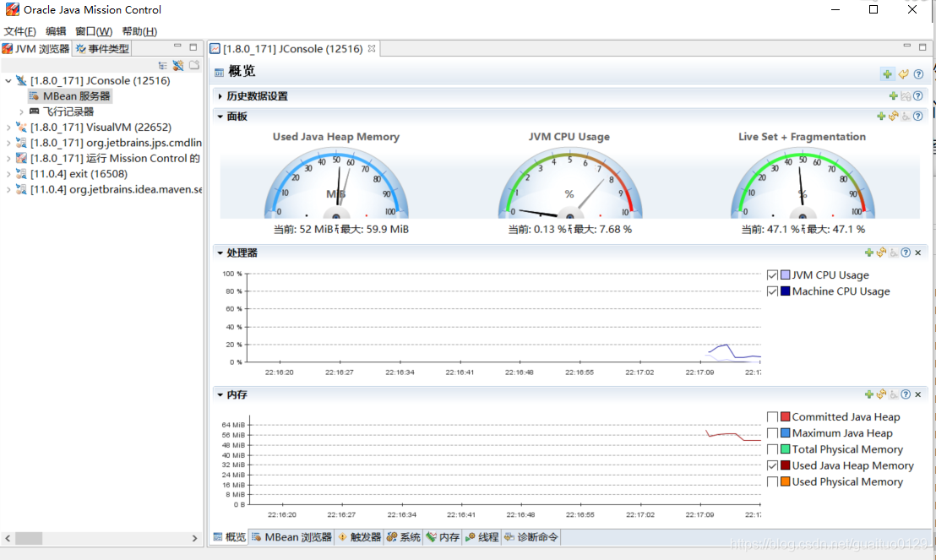Open the 帮助(H) menu
Image resolution: width=936 pixels, height=560 pixels.
(x=139, y=31)
